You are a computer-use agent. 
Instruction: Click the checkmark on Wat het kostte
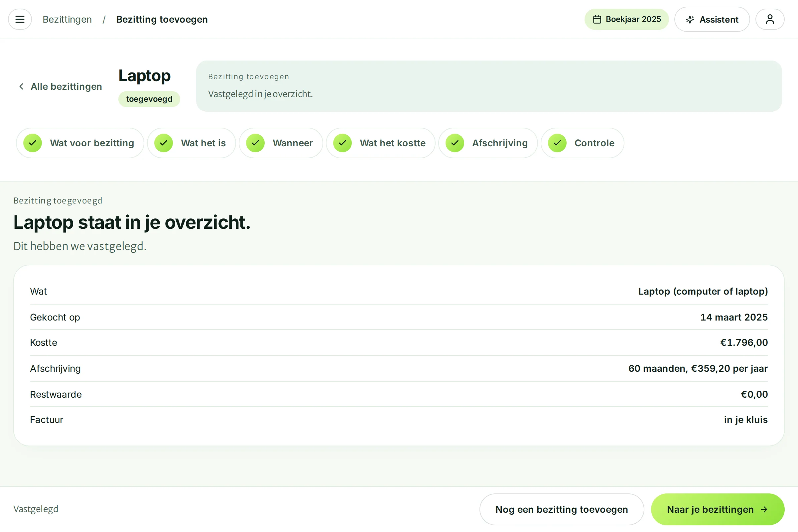[x=342, y=143]
